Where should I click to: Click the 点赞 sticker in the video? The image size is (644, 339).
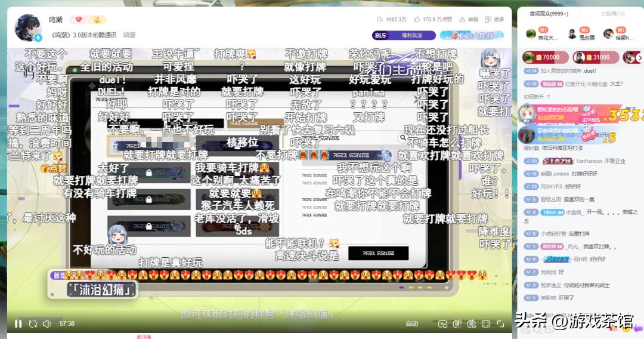pyautogui.click(x=53, y=168)
